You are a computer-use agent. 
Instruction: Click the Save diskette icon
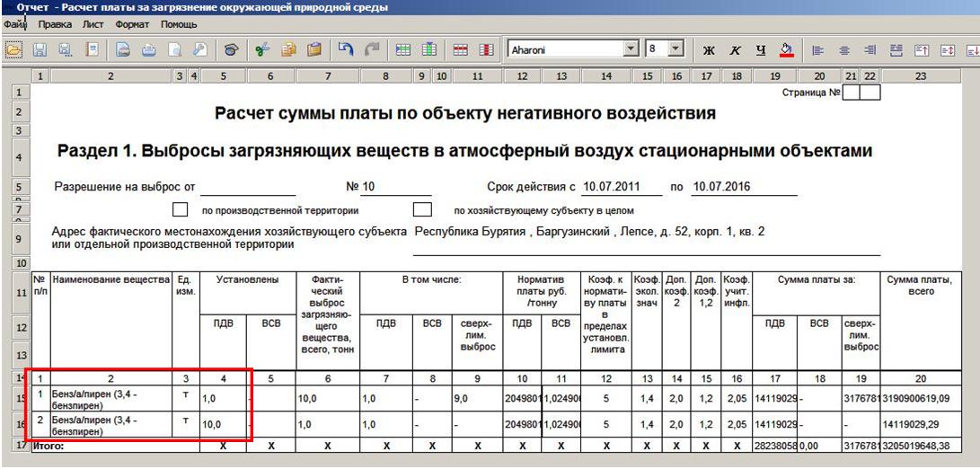click(x=40, y=51)
